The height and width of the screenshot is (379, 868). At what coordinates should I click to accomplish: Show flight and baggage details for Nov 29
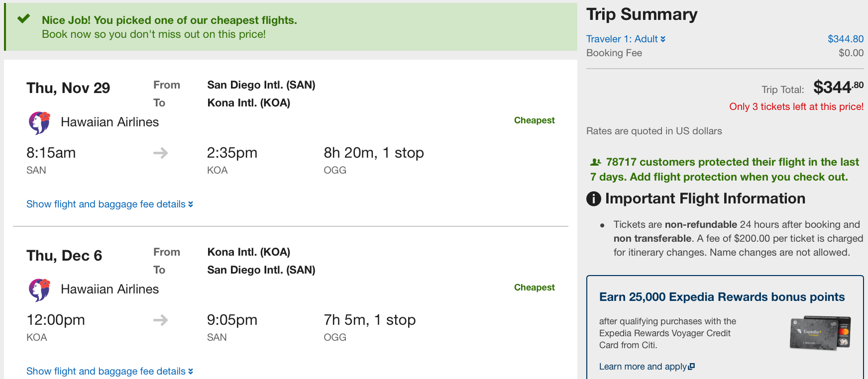[109, 204]
